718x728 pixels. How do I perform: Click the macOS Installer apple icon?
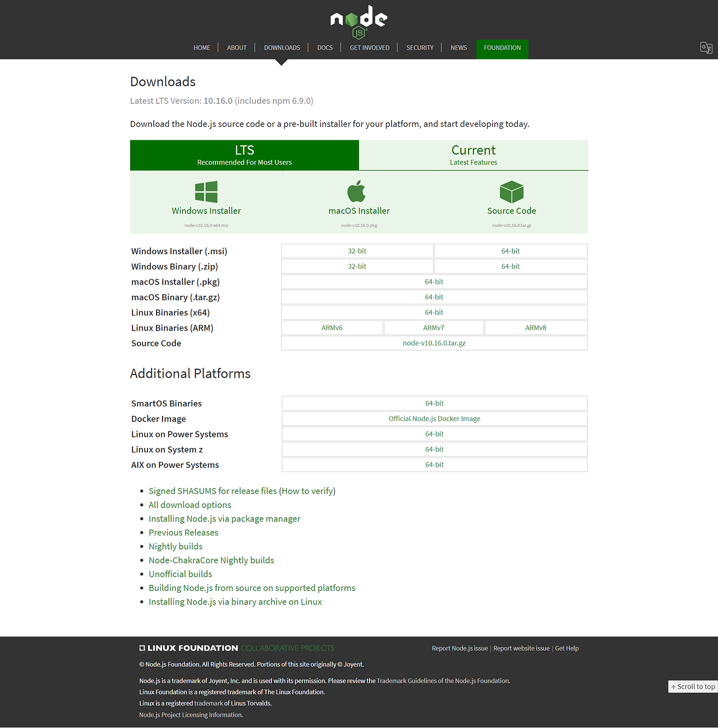[358, 191]
